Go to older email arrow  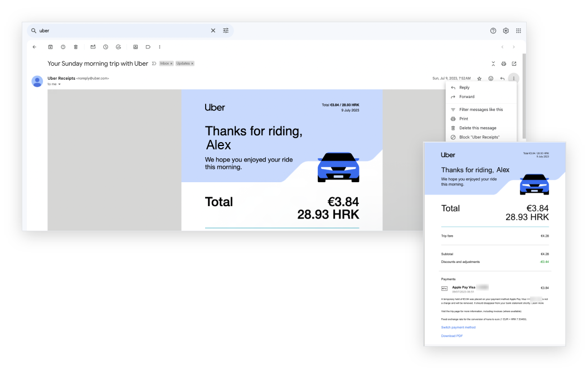pyautogui.click(x=514, y=47)
